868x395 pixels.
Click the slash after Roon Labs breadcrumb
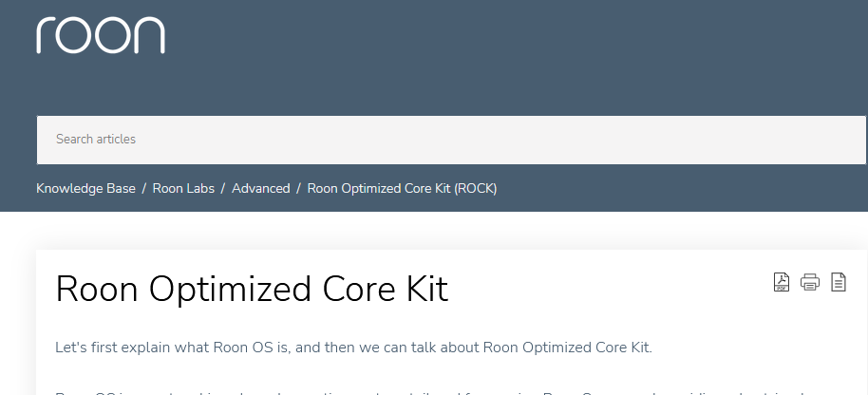point(223,189)
